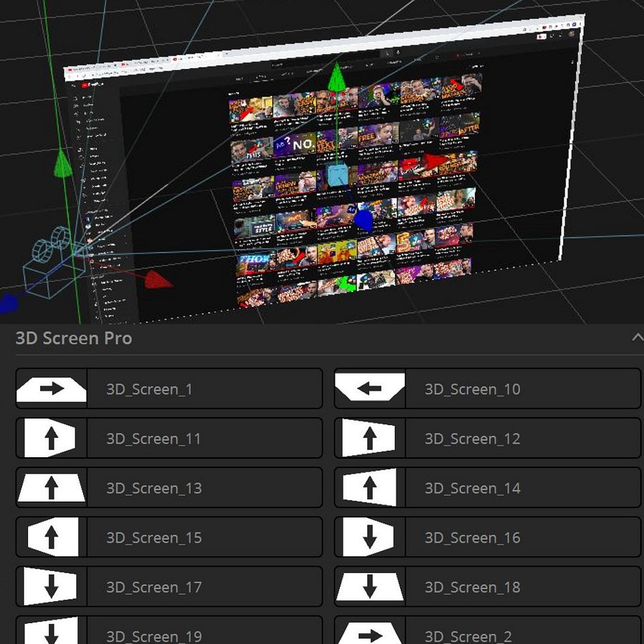Click the 3D_Screen_19 downward preset icon
This screenshot has height=644, width=644.
[x=52, y=633]
